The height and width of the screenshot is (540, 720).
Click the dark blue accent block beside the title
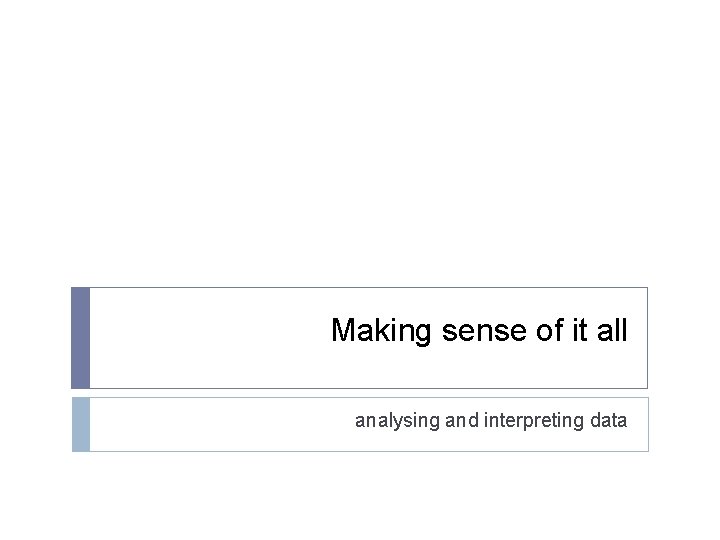(81, 338)
